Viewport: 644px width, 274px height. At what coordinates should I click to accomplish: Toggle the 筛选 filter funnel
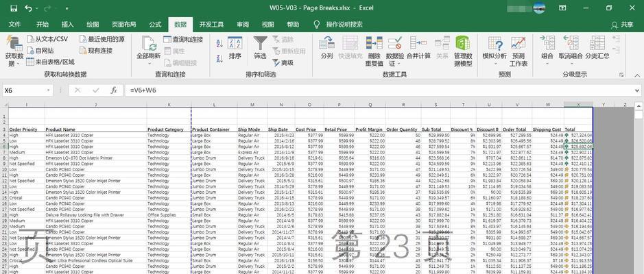(x=260, y=48)
